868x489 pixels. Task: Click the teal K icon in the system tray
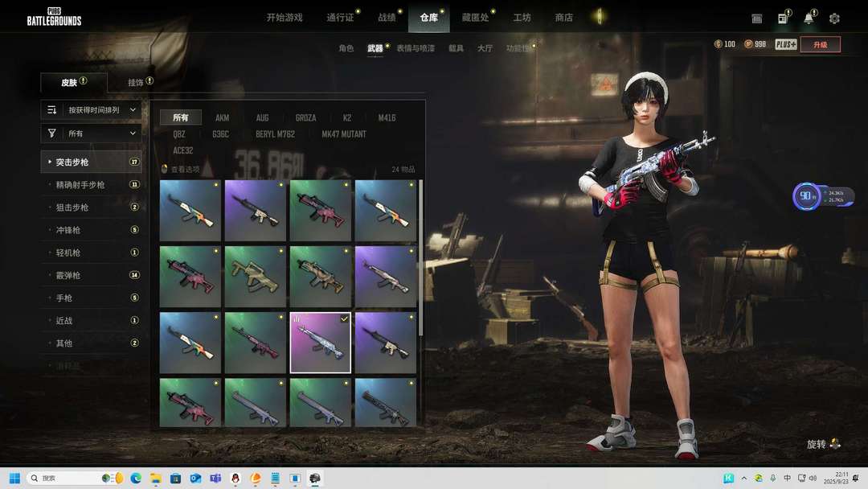(728, 478)
